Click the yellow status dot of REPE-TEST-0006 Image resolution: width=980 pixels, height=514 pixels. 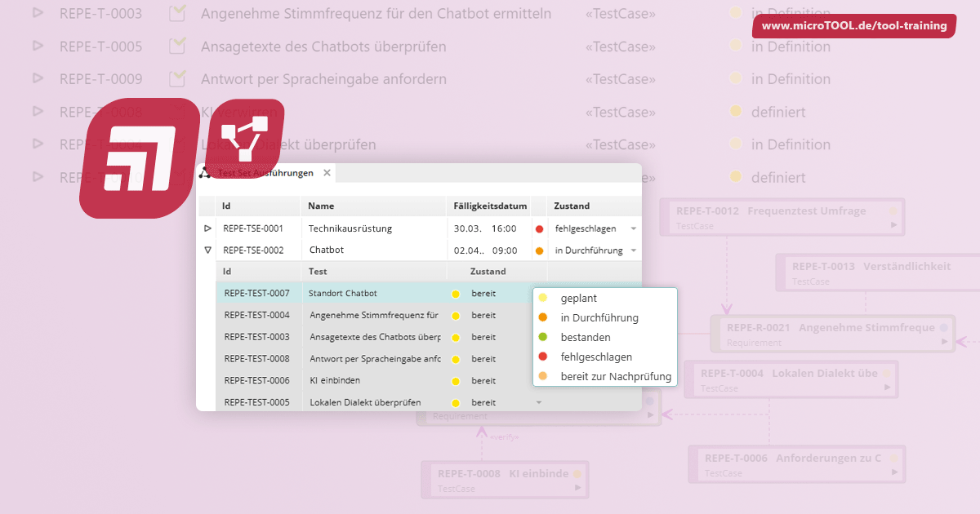point(456,381)
